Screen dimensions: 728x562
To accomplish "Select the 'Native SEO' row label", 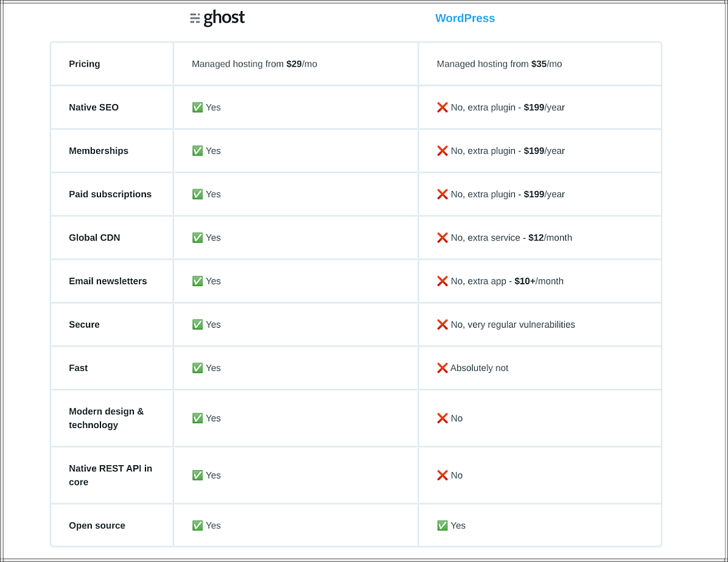I will (94, 107).
